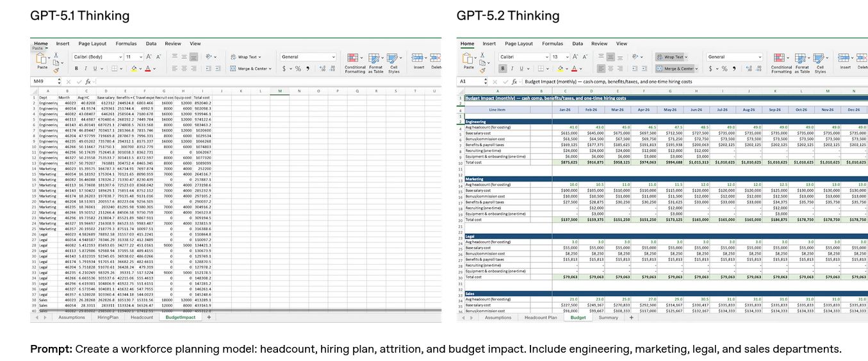
Task: Click the Cut scissors icon in GPT-5.1 window
Action: tap(56, 55)
